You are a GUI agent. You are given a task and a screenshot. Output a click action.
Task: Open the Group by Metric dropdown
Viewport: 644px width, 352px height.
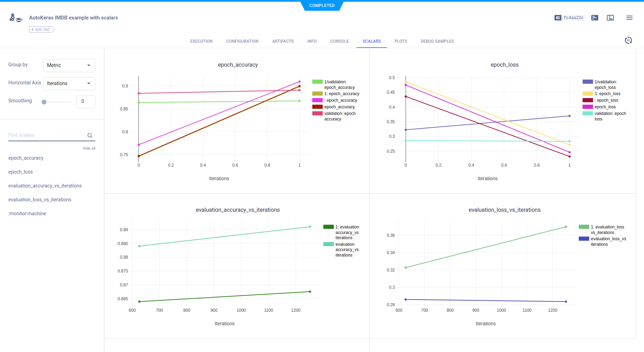point(69,65)
